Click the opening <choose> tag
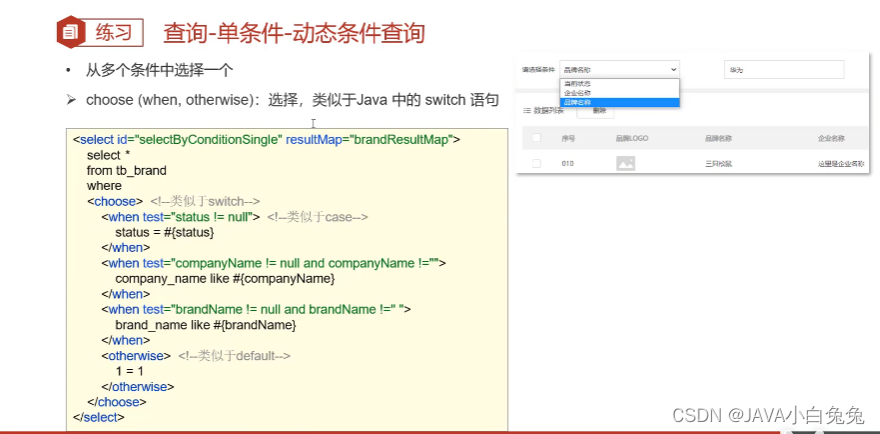The width and height of the screenshot is (880, 434). [x=115, y=202]
